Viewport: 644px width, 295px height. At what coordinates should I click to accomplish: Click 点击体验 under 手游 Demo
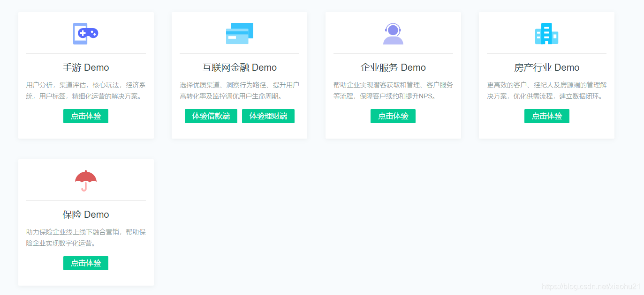(85, 116)
